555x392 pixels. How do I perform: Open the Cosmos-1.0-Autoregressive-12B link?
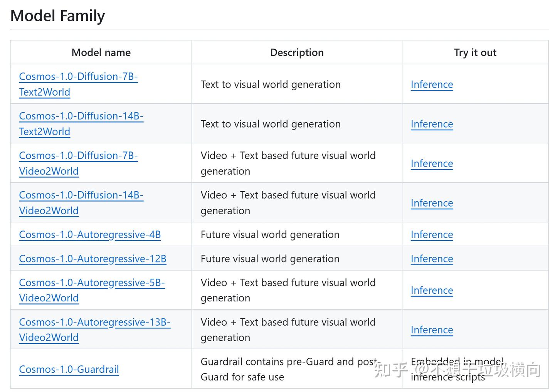point(92,259)
